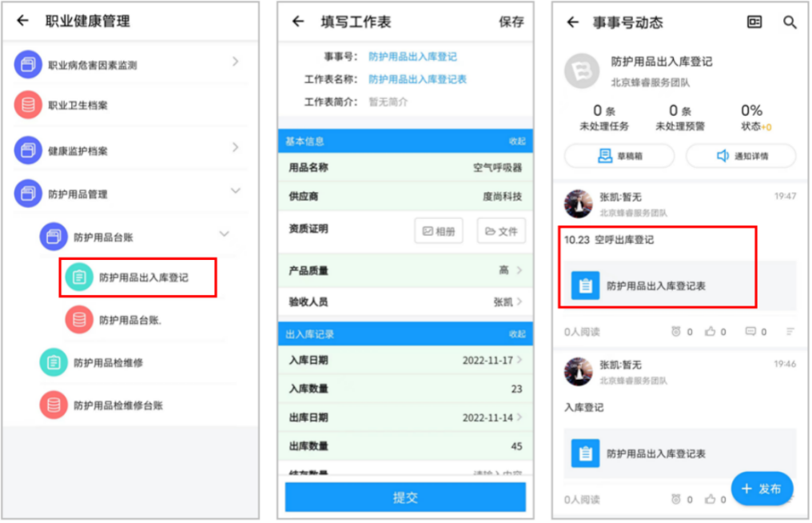Viewport: 812px width, 523px height.
Task: Expand the 职业病危害因素监测 item
Action: pyautogui.click(x=235, y=62)
